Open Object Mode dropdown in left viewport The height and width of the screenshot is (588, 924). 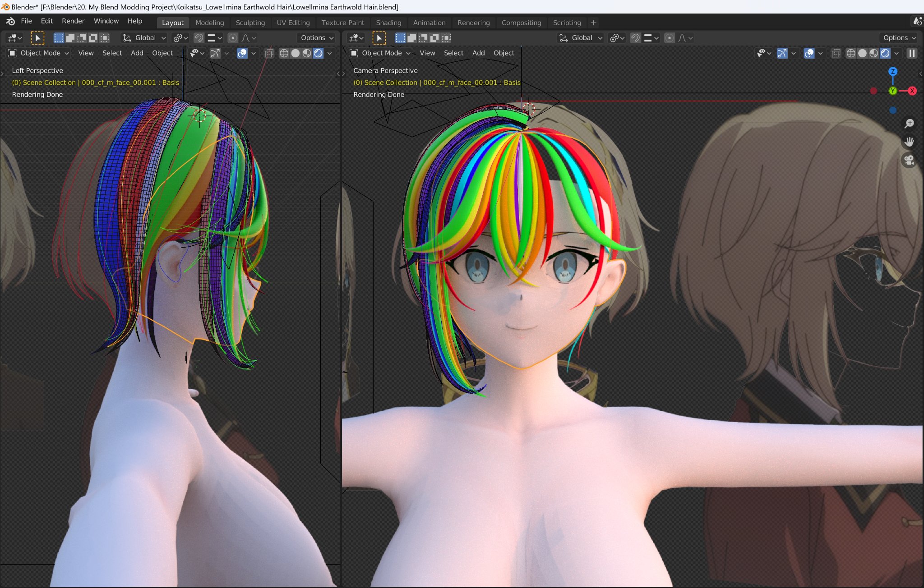point(39,53)
